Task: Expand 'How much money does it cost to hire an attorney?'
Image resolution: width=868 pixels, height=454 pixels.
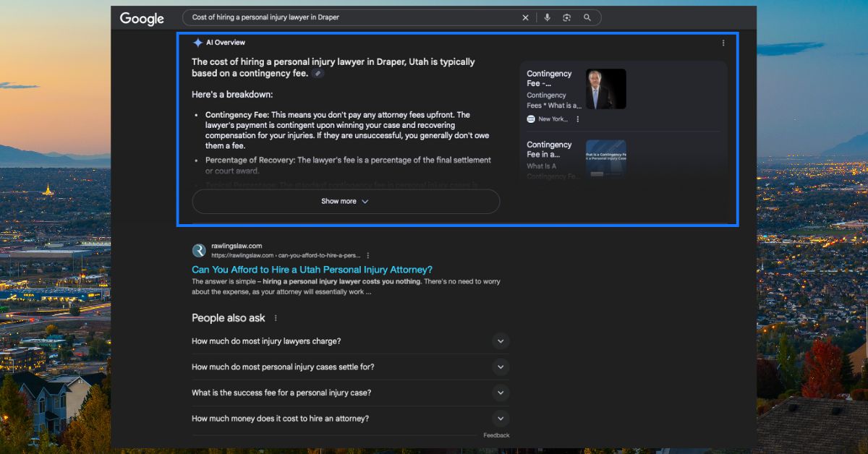Action: (351, 419)
